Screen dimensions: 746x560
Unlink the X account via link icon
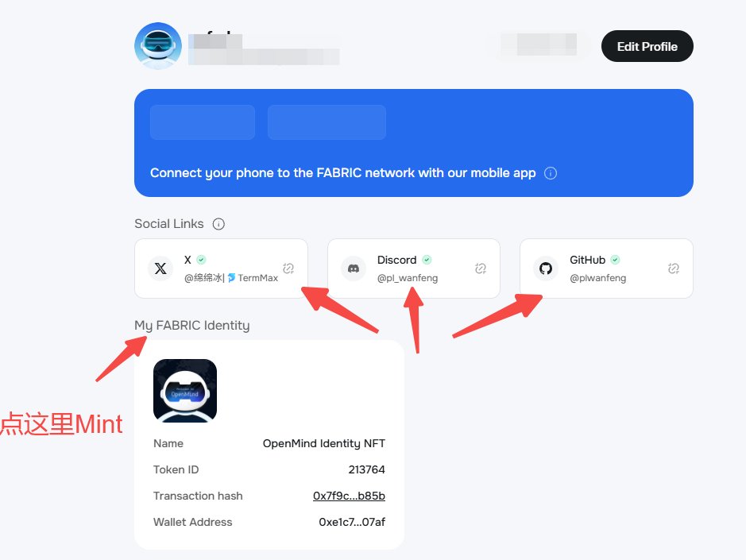click(x=288, y=268)
